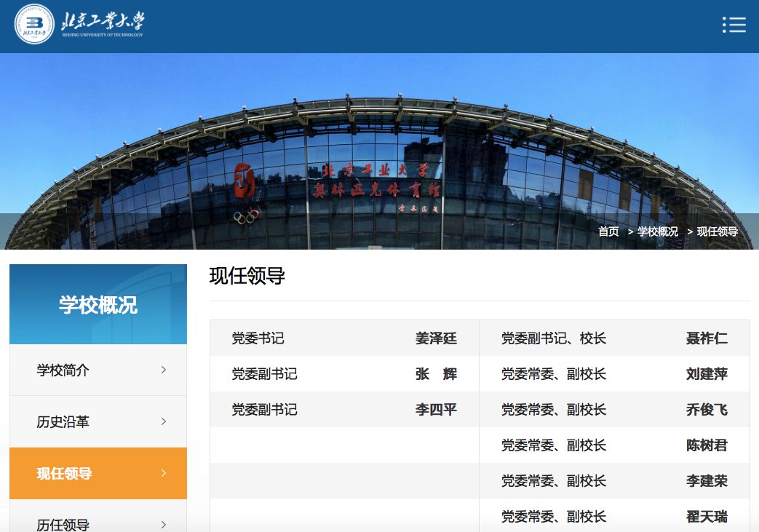Click 党委常委、副校长 beside 陈树君
This screenshot has height=532, width=759.
point(554,445)
